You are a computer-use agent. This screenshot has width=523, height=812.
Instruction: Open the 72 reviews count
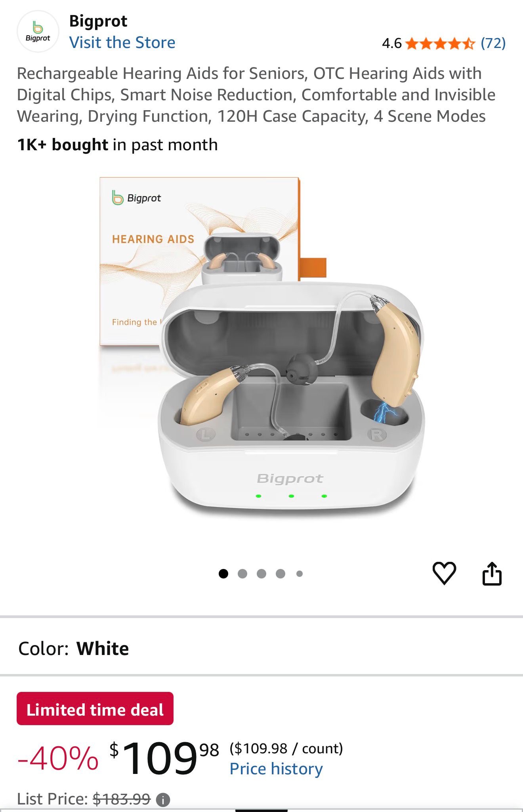pyautogui.click(x=493, y=43)
